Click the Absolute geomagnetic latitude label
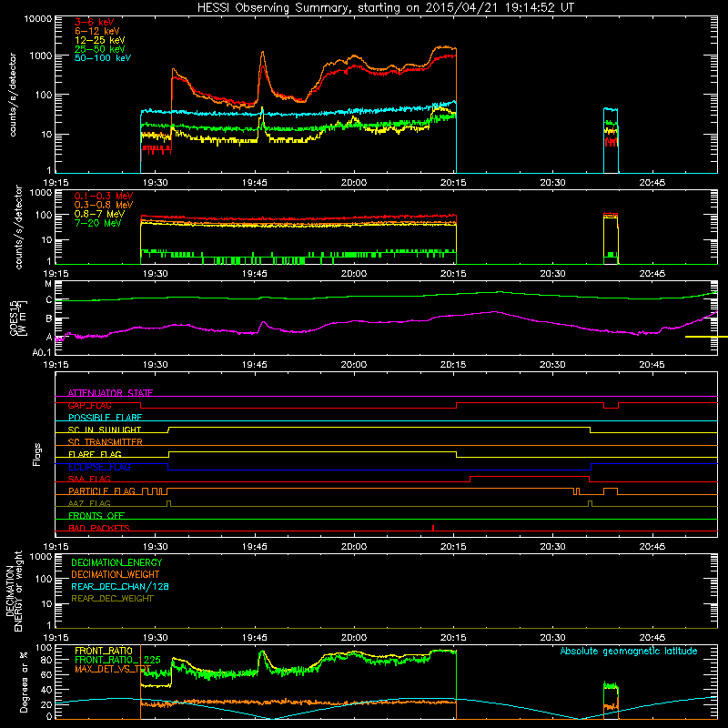This screenshot has width=728, height=728. point(629,652)
